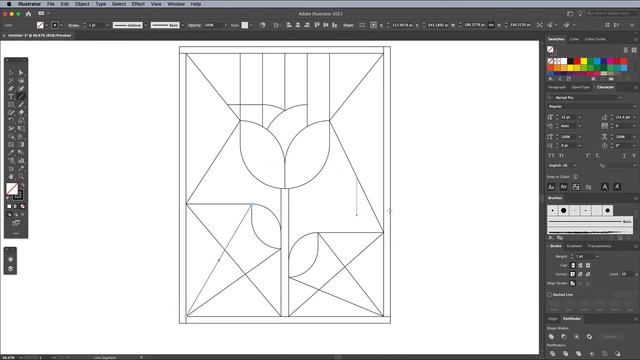Select the Line Segment tool

pos(21,97)
